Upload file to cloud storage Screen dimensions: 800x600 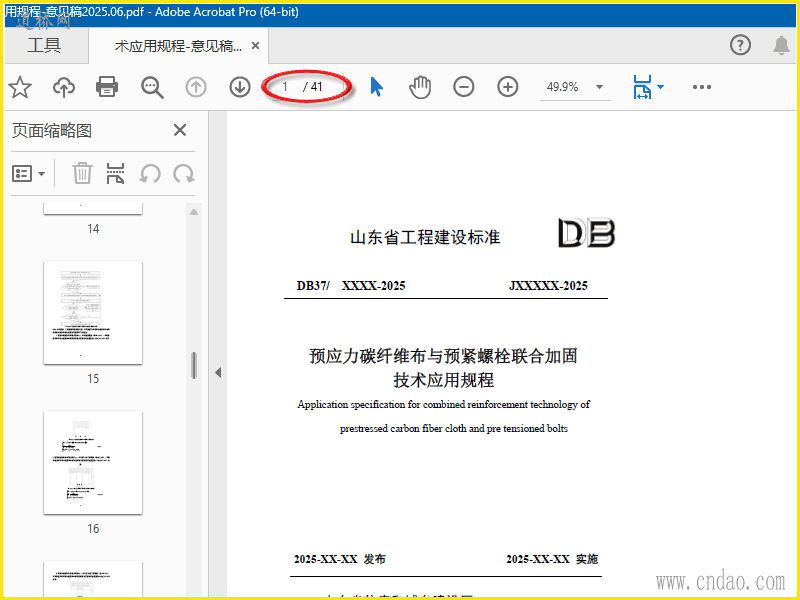coord(64,87)
